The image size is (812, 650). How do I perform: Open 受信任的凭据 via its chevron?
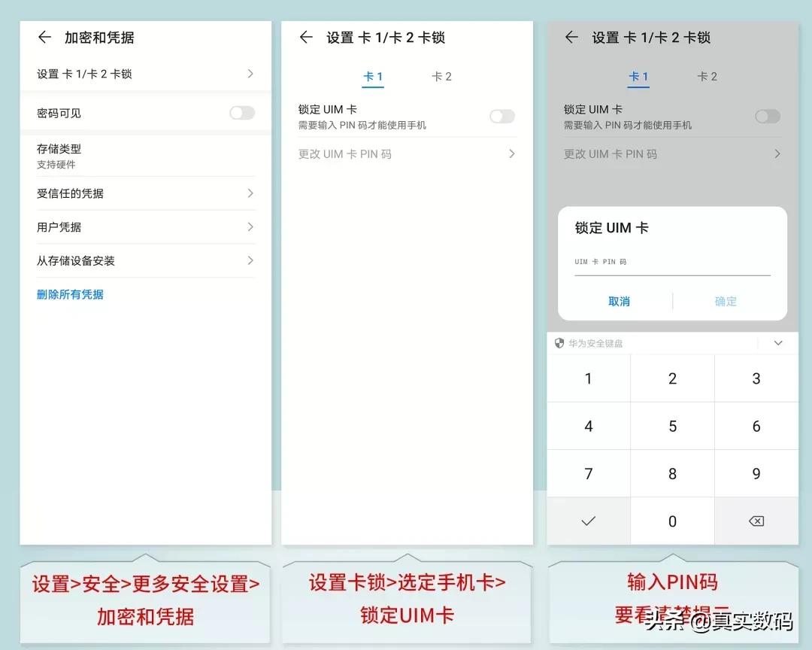(x=250, y=193)
